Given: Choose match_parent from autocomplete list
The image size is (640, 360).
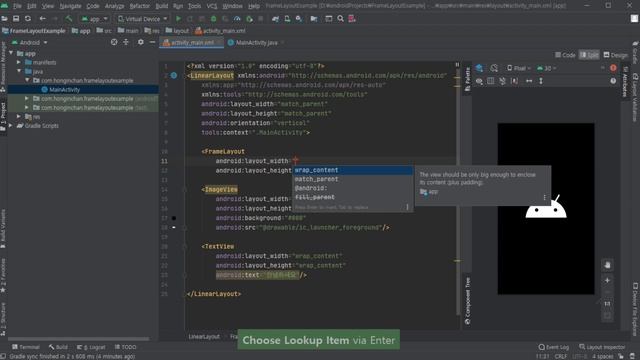Looking at the screenshot, I should (353, 179).
